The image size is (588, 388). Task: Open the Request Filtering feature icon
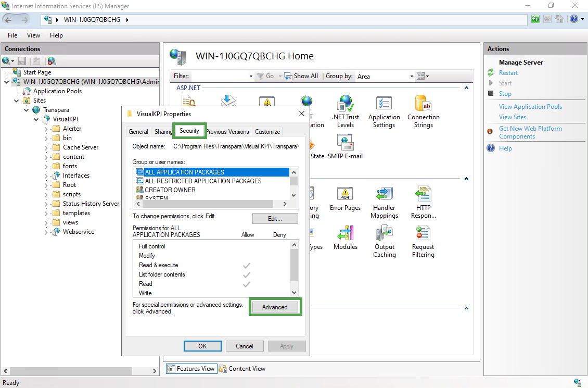pyautogui.click(x=423, y=235)
